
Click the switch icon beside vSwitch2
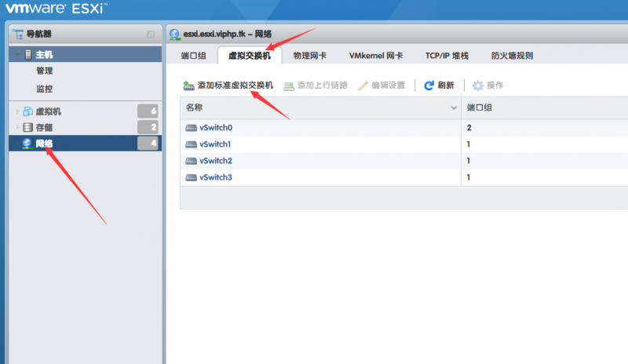(191, 161)
